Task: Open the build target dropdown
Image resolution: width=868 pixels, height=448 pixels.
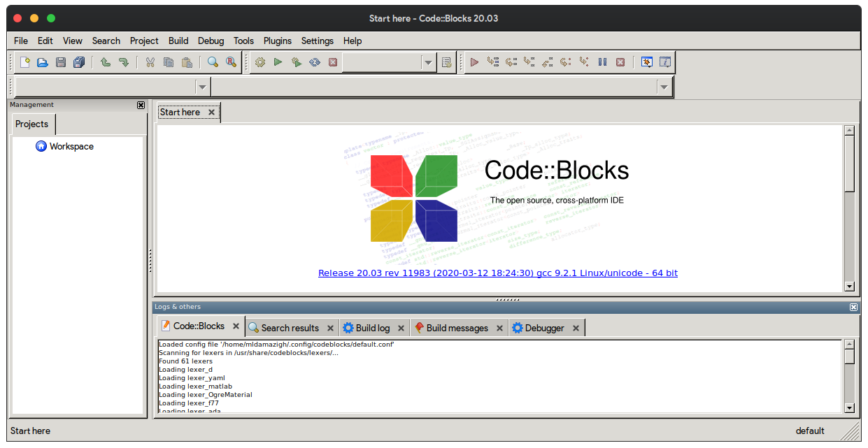Action: point(427,62)
